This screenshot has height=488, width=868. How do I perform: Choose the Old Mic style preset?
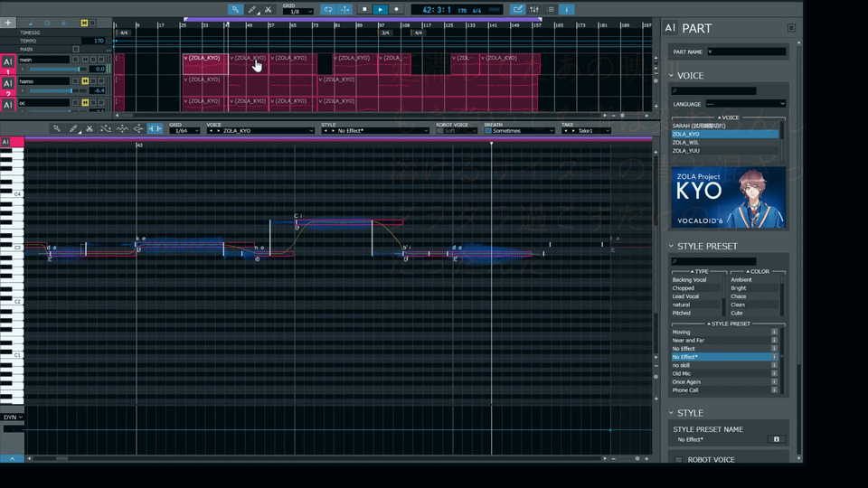coord(682,373)
